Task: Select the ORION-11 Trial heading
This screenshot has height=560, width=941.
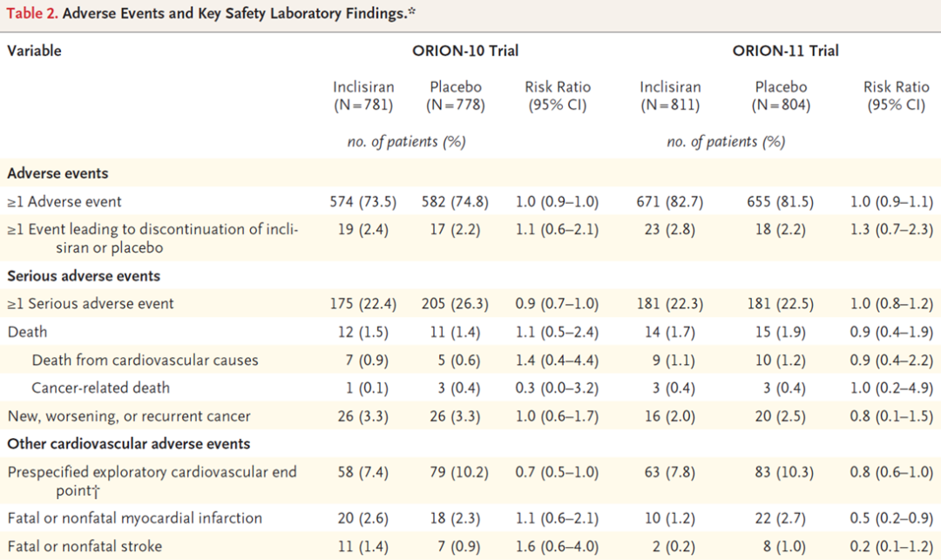Action: 785,51
